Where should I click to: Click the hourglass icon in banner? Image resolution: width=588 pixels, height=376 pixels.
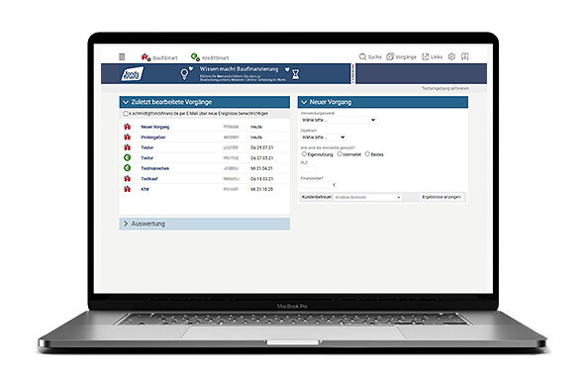(296, 74)
